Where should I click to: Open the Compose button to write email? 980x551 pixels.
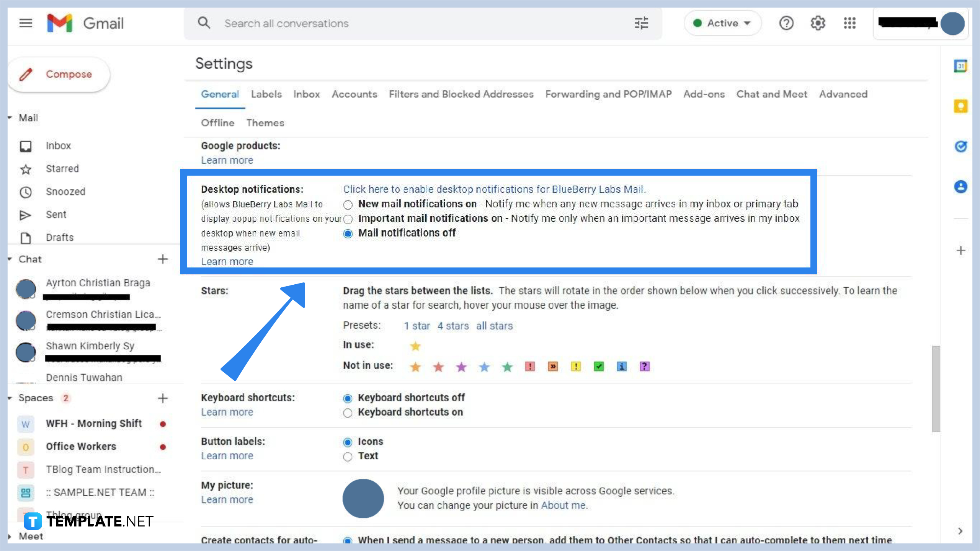(x=58, y=74)
